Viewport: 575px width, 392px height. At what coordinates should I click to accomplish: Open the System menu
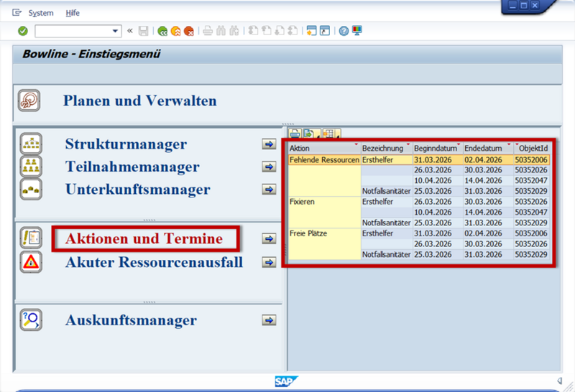(x=41, y=13)
